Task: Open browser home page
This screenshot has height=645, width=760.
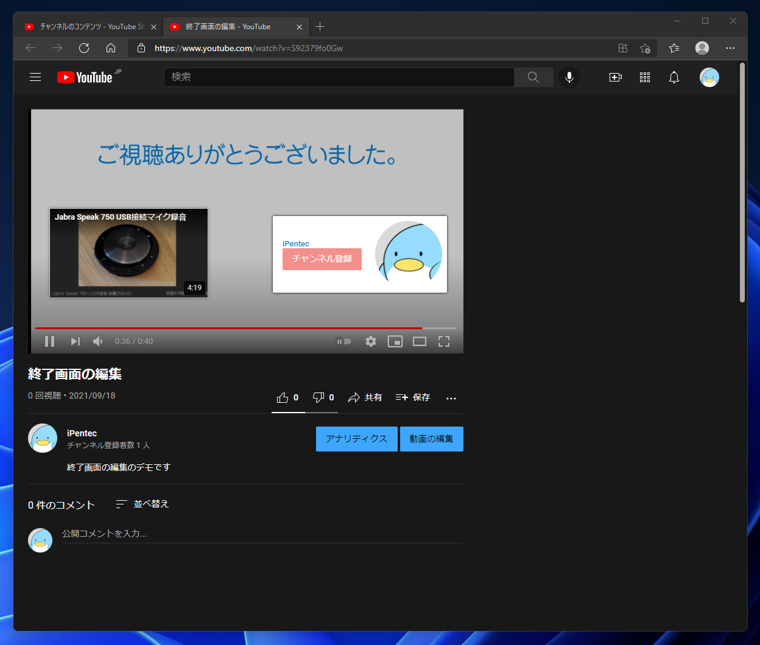Action: [111, 48]
